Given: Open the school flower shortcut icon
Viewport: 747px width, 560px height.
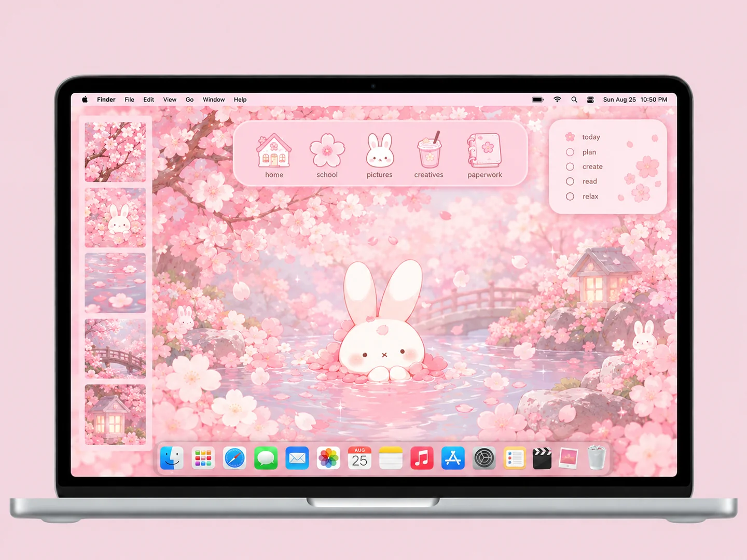Looking at the screenshot, I should [x=327, y=150].
